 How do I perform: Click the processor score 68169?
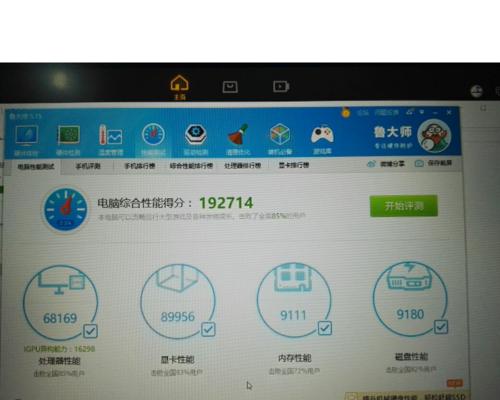[60, 318]
